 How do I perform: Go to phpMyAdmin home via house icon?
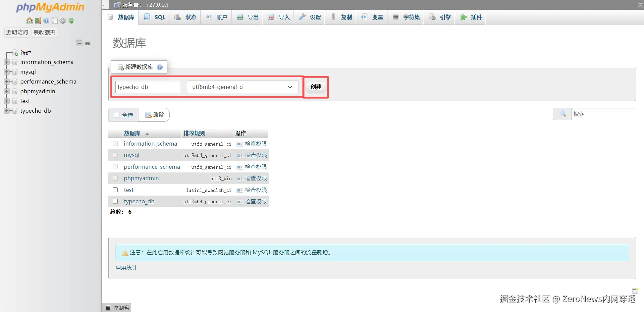pyautogui.click(x=30, y=21)
